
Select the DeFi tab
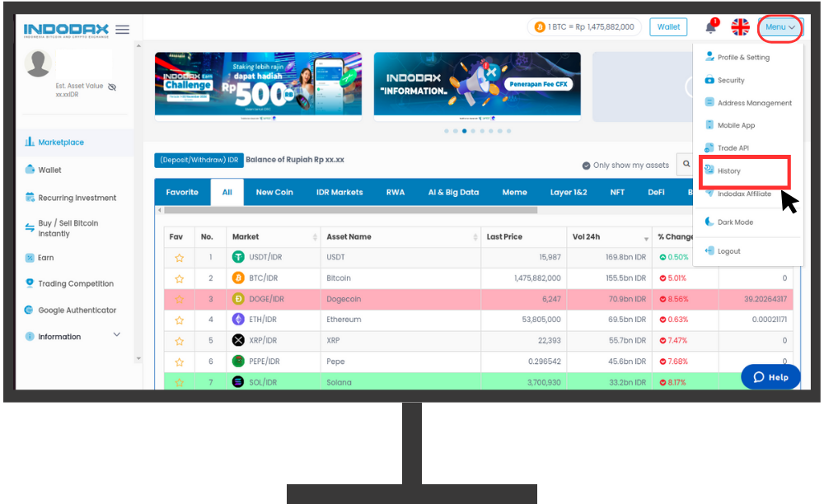coord(657,192)
